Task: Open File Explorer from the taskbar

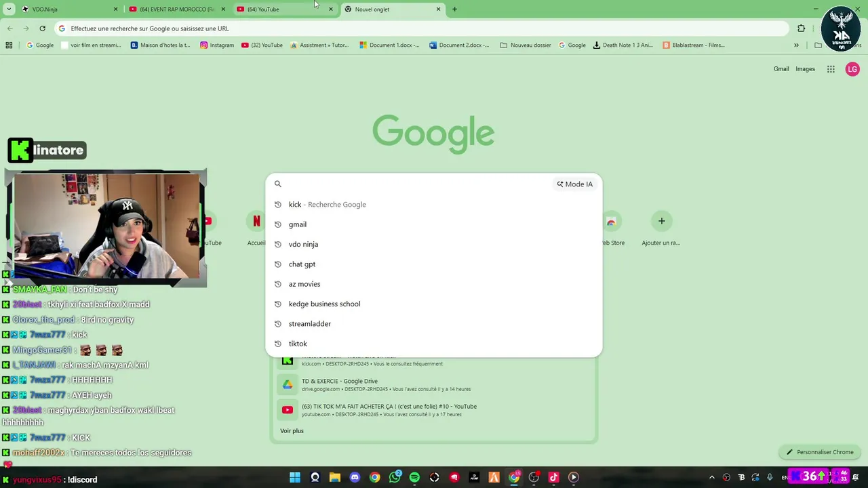Action: click(334, 477)
